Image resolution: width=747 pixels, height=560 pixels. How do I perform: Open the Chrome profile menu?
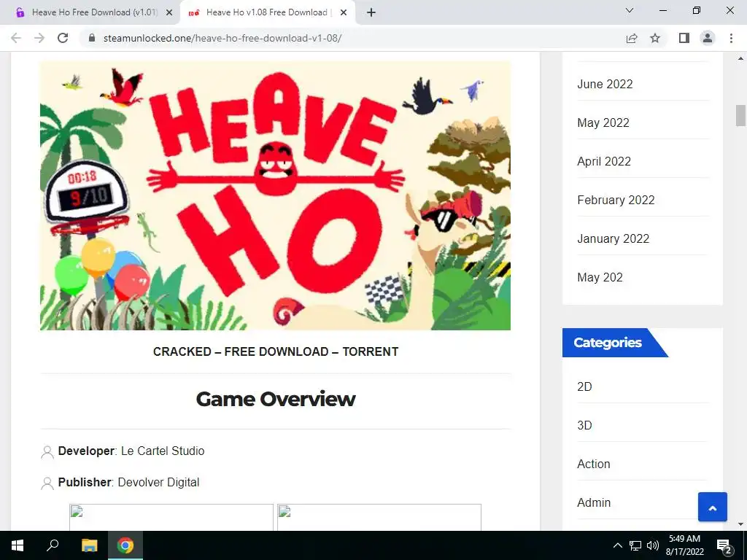click(708, 38)
